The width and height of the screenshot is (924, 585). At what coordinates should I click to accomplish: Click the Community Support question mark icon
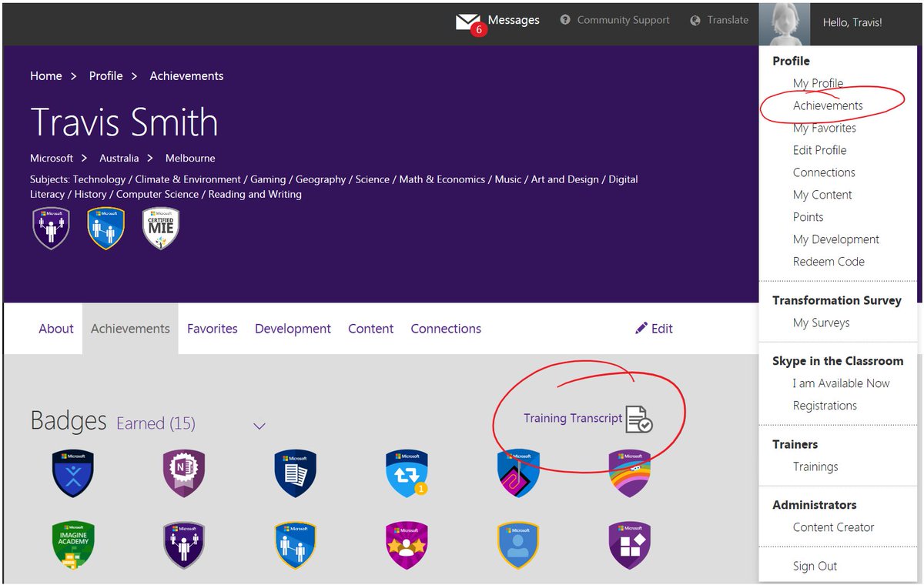[x=565, y=20]
